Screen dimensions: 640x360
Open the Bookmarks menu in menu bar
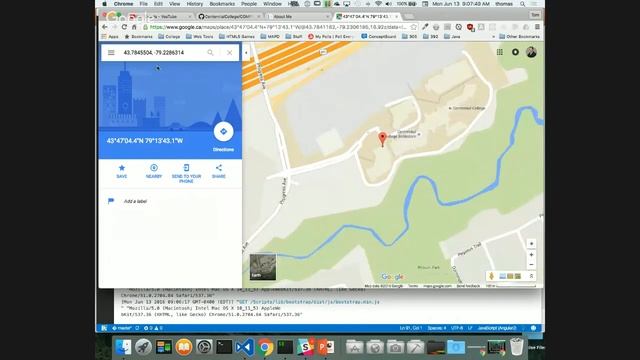(222, 4)
